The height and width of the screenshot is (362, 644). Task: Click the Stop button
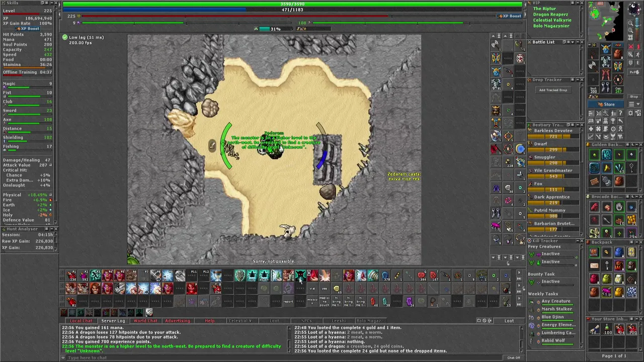tap(634, 97)
